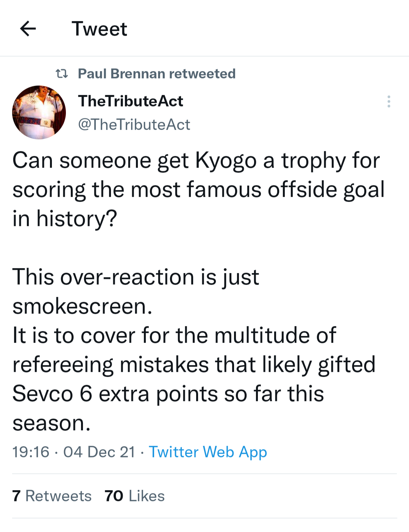
Task: Open Paul Brennan retweeted label
Action: (157, 74)
